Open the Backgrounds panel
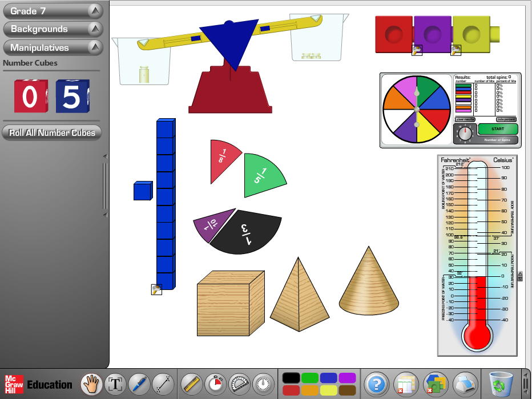 pos(53,29)
